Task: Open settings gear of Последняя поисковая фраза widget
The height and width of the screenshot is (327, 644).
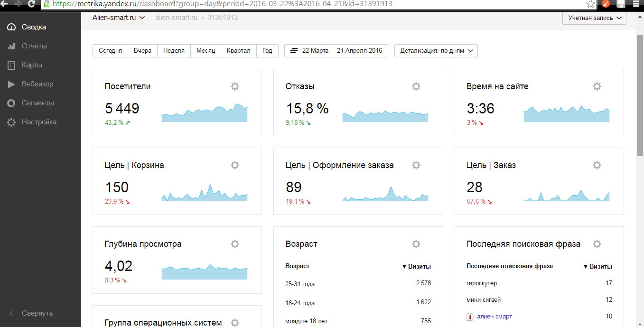Action: (597, 244)
